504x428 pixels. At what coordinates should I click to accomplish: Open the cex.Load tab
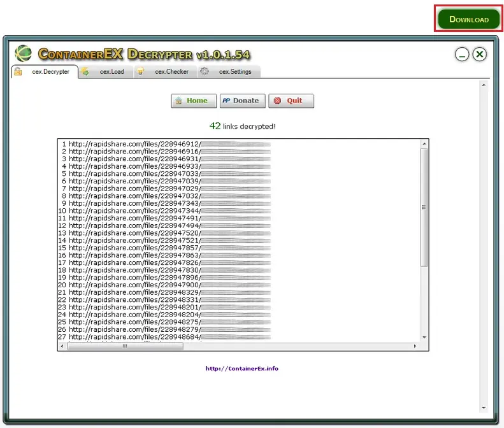tap(106, 71)
